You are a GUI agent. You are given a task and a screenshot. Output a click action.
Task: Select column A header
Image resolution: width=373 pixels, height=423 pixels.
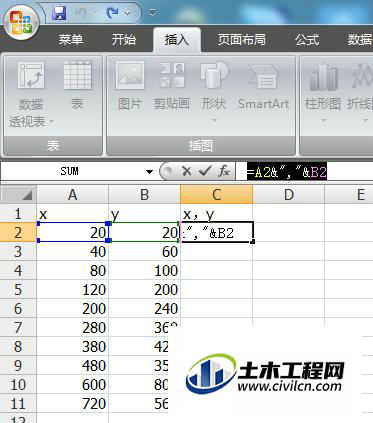[72, 195]
